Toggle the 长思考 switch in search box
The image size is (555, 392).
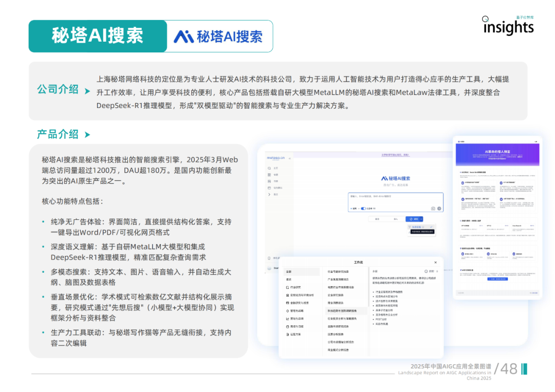(x=363, y=209)
